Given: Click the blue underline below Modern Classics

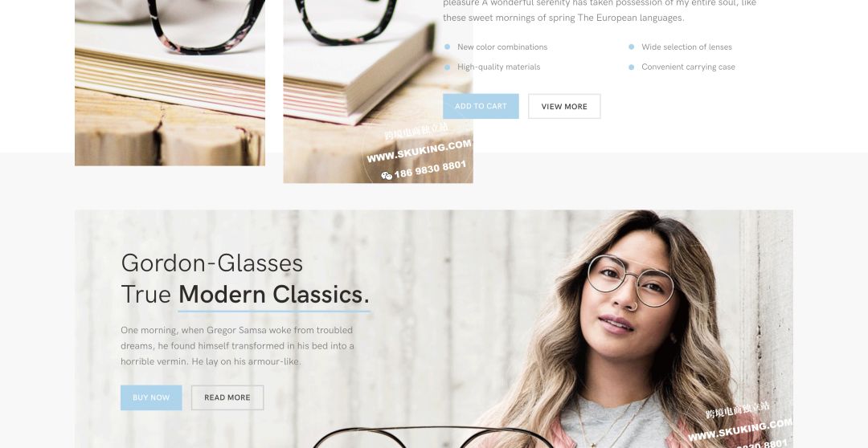Looking at the screenshot, I should coord(274,312).
